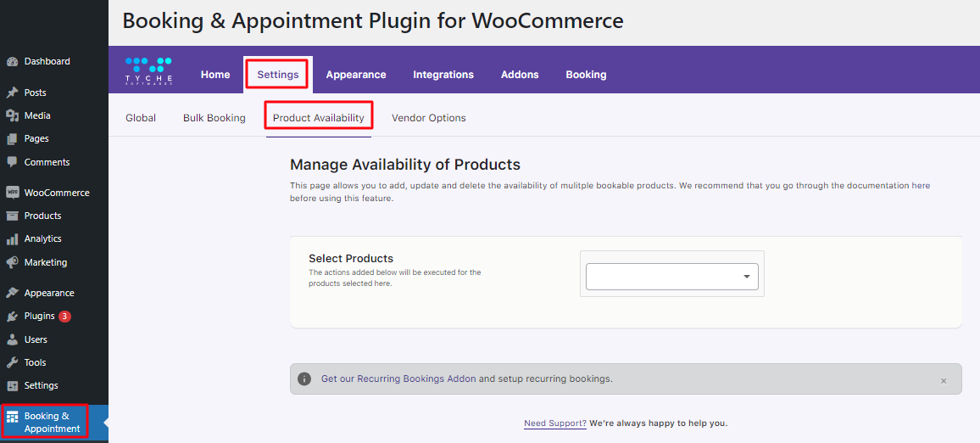980x443 pixels.
Task: Switch to the Appearance plugin tab
Action: pyautogui.click(x=356, y=75)
